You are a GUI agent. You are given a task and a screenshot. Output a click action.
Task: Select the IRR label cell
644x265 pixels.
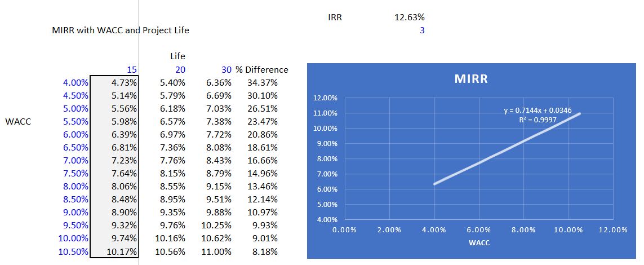[x=335, y=17]
